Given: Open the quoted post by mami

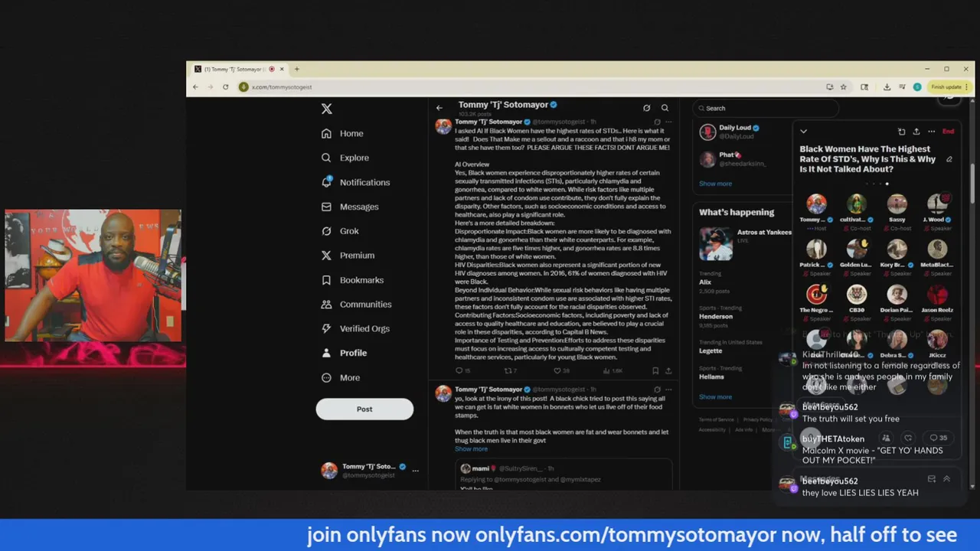Looking at the screenshot, I should (x=563, y=474).
